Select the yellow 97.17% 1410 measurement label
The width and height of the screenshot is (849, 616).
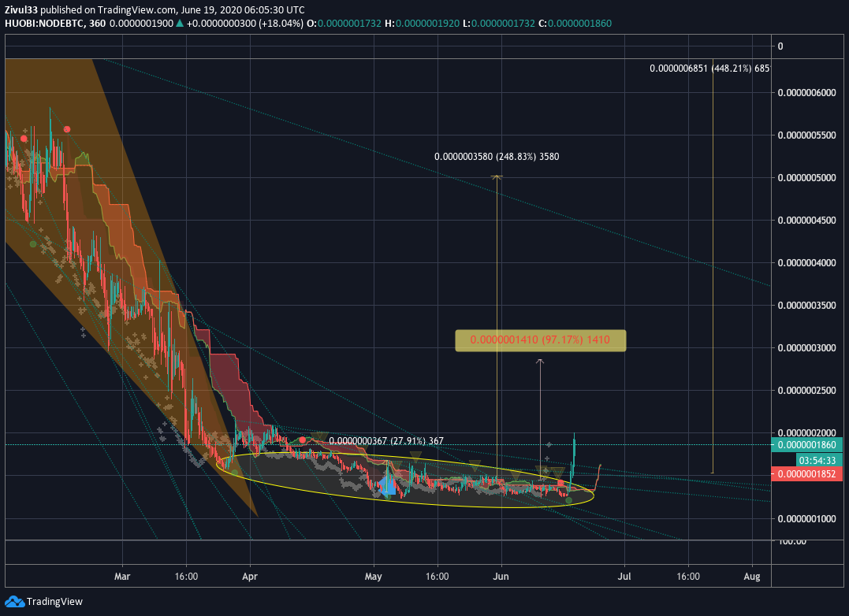click(540, 340)
